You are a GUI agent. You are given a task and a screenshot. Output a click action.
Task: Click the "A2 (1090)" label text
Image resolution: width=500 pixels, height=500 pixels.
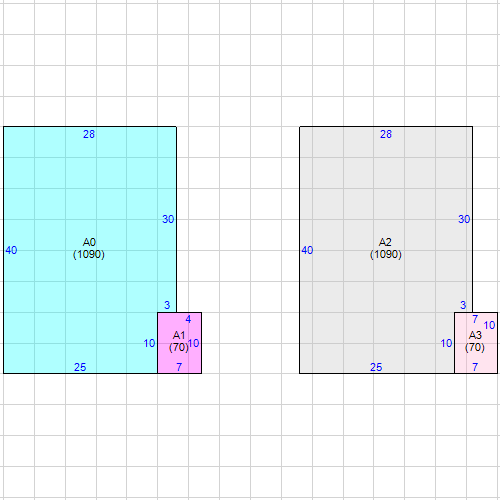pos(385,248)
